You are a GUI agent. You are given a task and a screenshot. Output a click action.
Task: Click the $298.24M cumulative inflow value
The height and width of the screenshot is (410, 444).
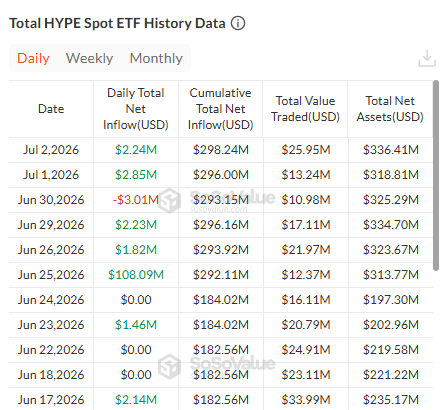coord(221,150)
